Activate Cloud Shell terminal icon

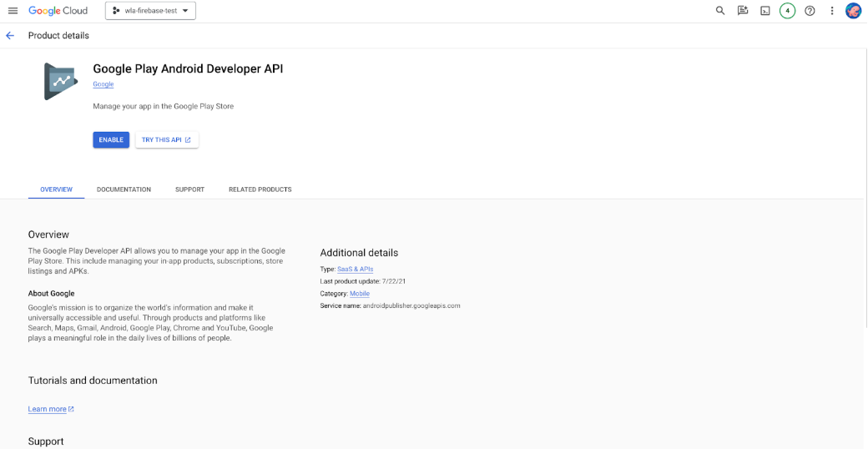(765, 11)
